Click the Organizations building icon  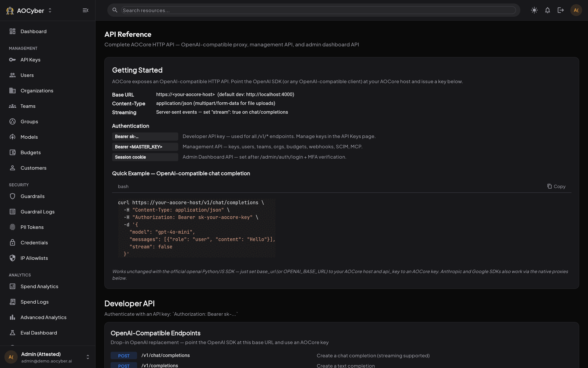(12, 91)
